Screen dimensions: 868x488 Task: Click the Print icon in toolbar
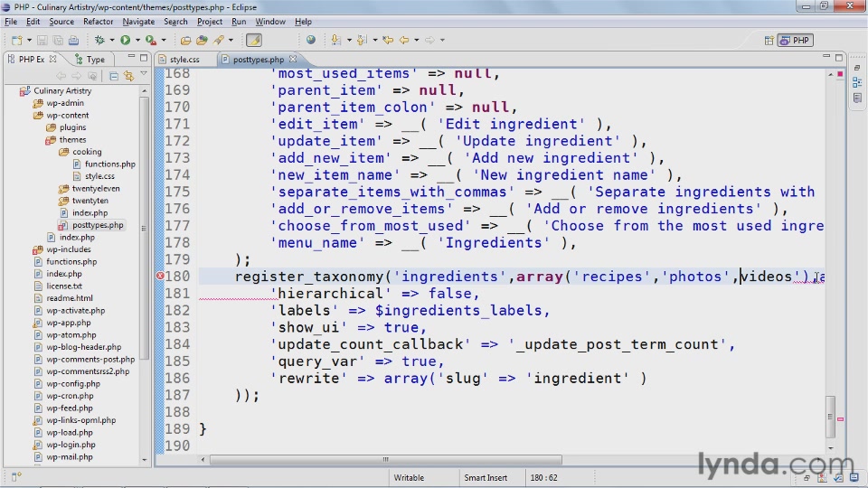(x=73, y=41)
